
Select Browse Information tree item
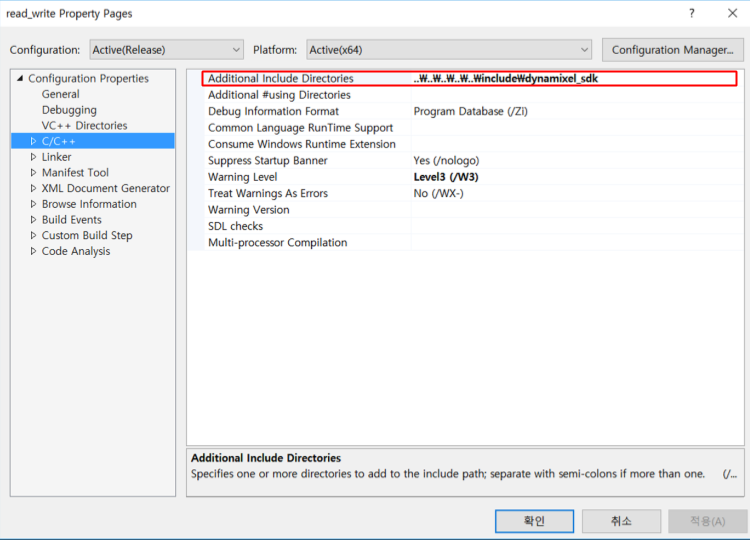click(89, 204)
